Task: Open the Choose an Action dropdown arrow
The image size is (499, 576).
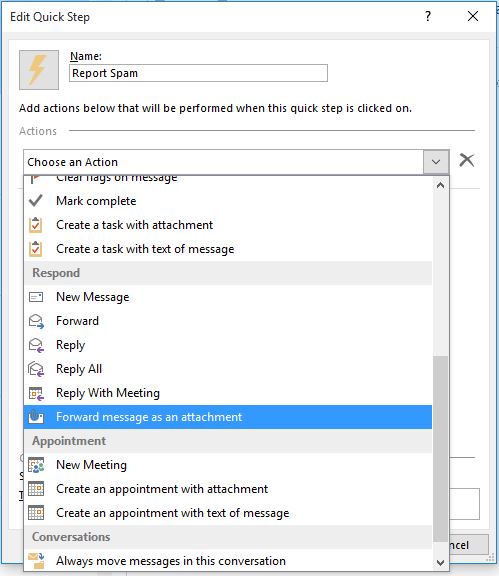Action: pyautogui.click(x=436, y=162)
